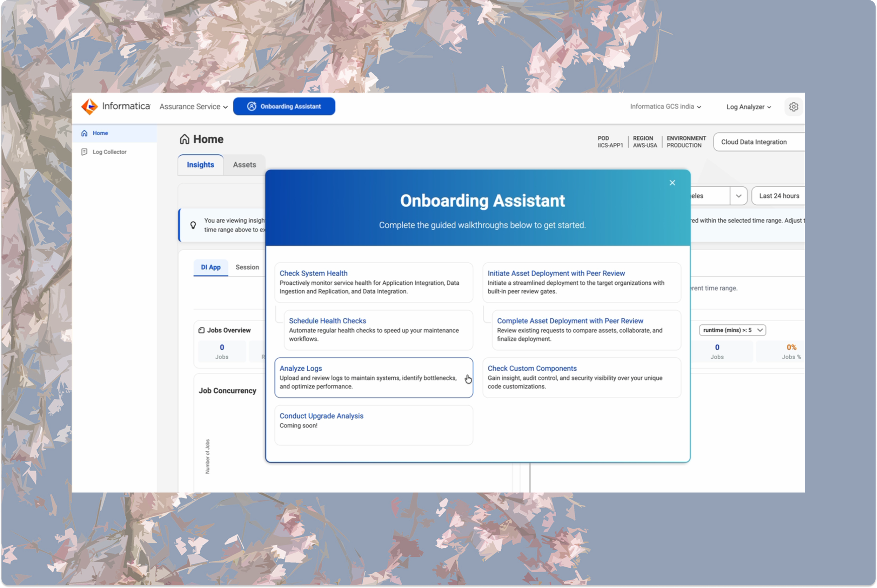Open Analyze Logs walkthrough

click(374, 378)
